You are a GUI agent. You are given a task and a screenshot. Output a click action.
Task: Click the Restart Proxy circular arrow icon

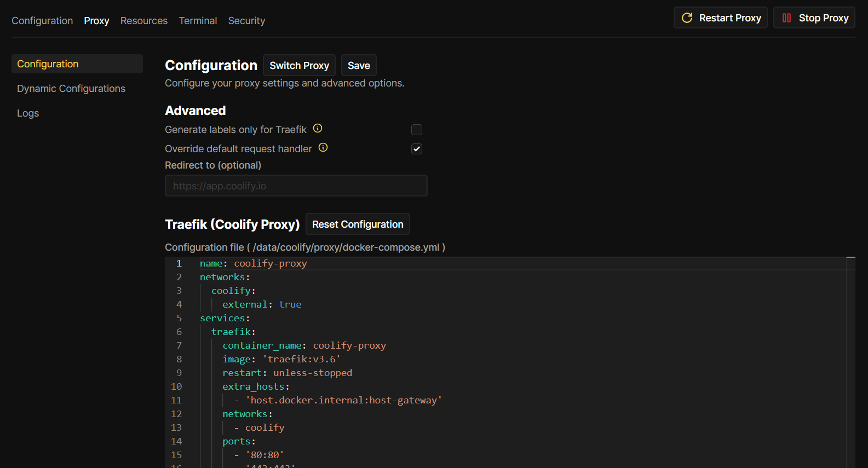pyautogui.click(x=687, y=18)
